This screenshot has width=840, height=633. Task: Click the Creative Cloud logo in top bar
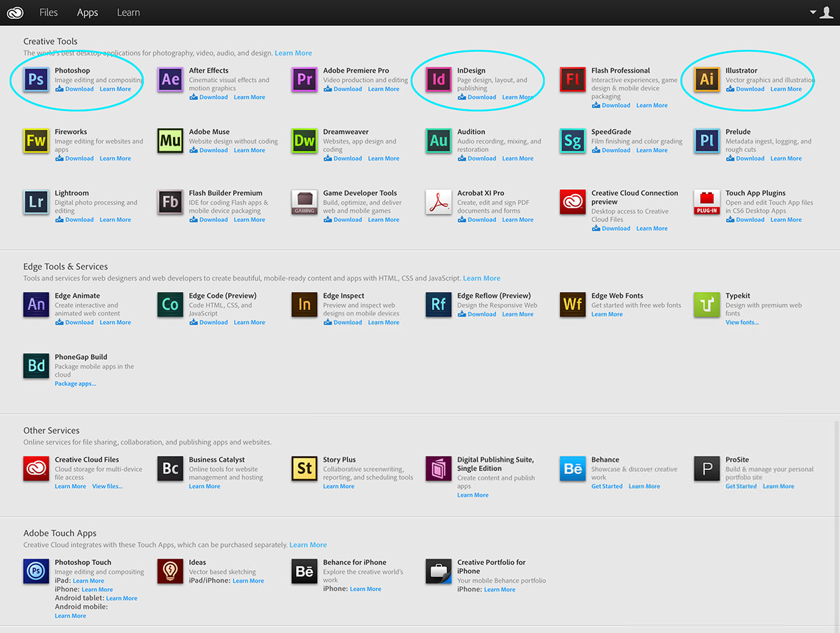[15, 12]
